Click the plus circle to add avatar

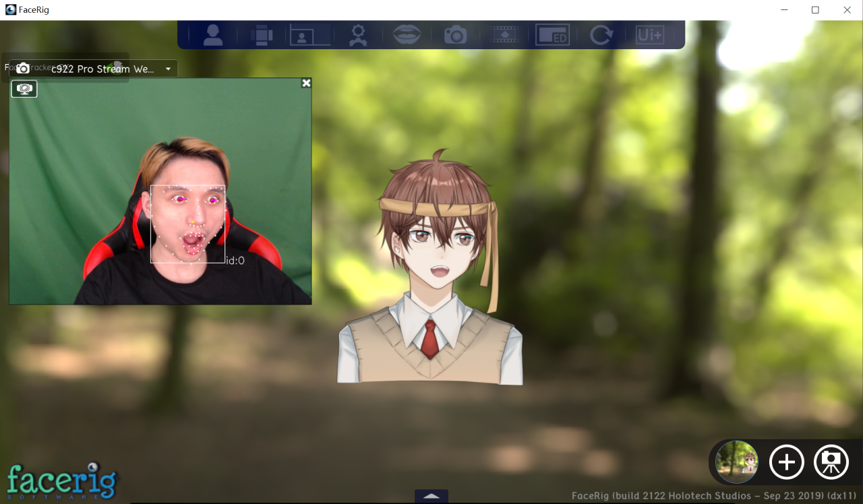[x=786, y=462]
